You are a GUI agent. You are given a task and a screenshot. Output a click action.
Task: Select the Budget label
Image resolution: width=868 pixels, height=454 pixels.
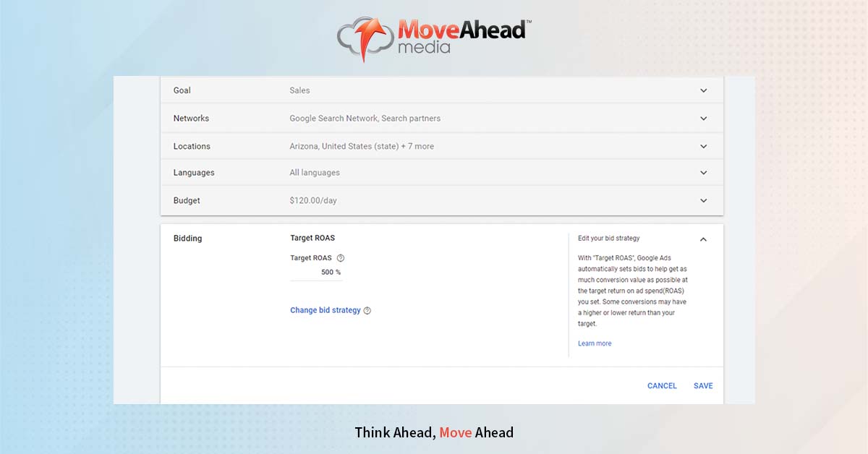pyautogui.click(x=187, y=200)
